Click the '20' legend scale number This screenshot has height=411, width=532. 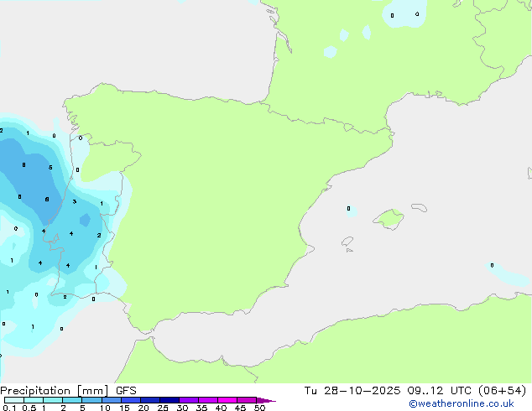(143, 408)
